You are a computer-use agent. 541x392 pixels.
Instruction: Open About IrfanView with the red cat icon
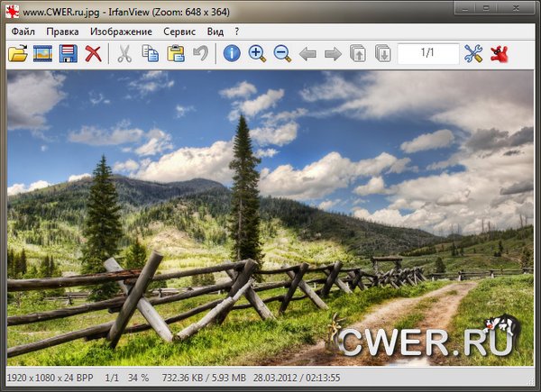(x=499, y=54)
